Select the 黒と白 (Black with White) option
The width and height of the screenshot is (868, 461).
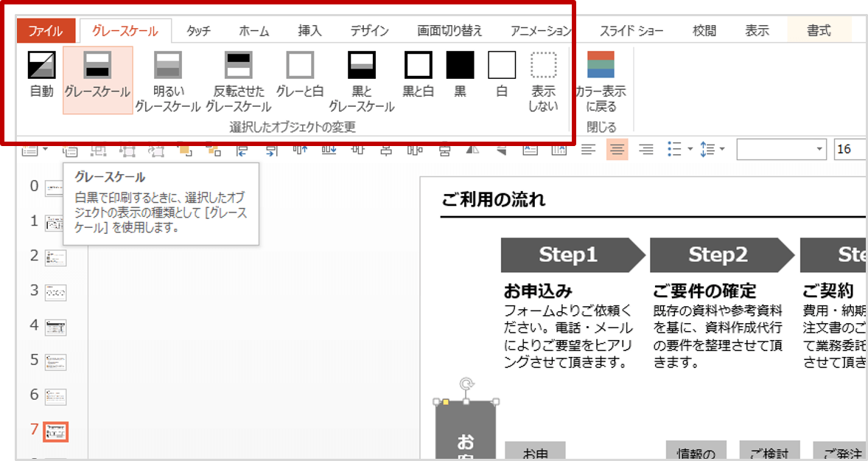click(x=418, y=74)
